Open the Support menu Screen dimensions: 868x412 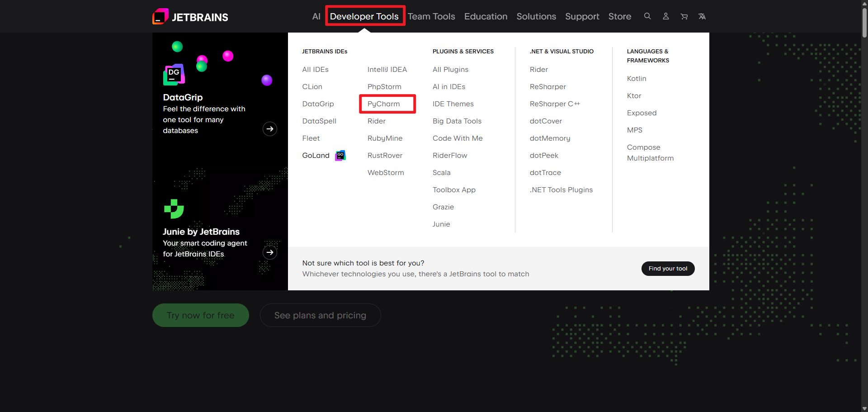coord(582,16)
